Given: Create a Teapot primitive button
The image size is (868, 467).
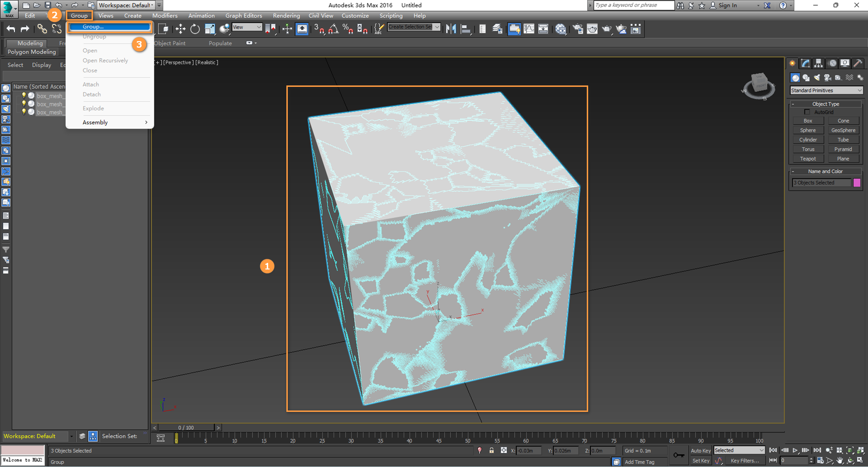Looking at the screenshot, I should click(x=808, y=159).
